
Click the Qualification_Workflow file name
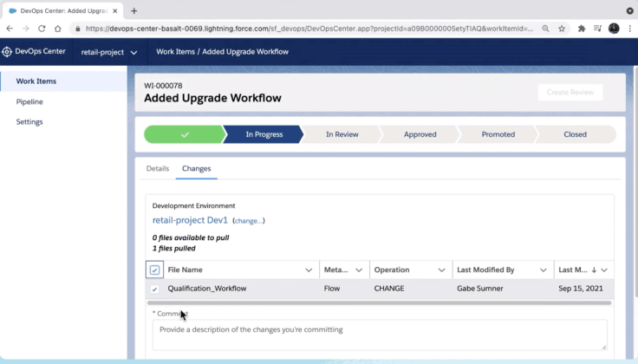point(206,289)
